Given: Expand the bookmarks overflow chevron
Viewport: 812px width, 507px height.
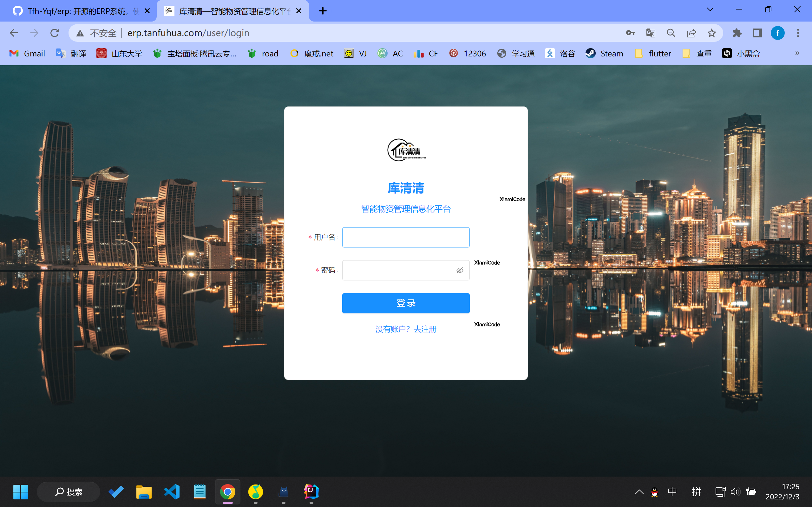Looking at the screenshot, I should coord(796,53).
